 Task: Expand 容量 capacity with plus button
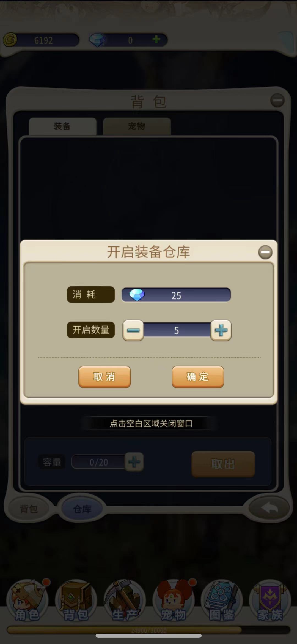point(134,462)
